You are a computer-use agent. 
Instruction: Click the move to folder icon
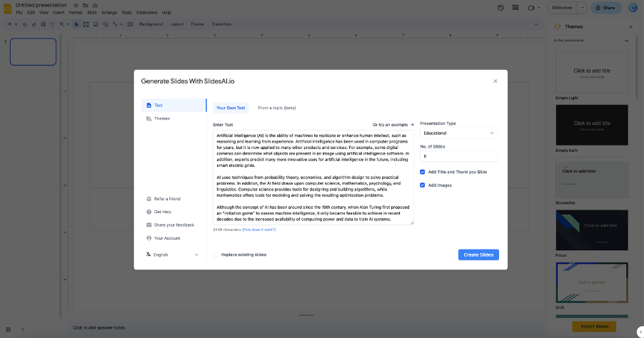86,5
